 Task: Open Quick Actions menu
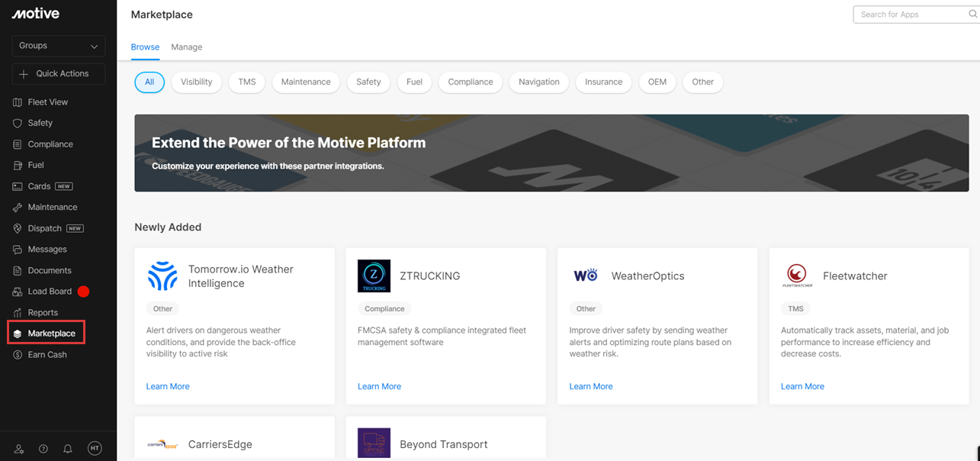(x=59, y=74)
